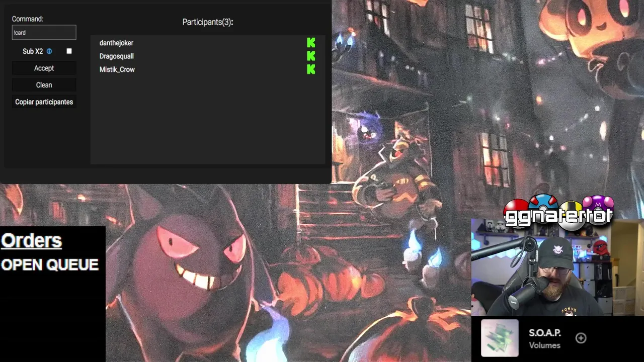Click the add icon next to S.O.A.P.
644x362 pixels.
[581, 338]
